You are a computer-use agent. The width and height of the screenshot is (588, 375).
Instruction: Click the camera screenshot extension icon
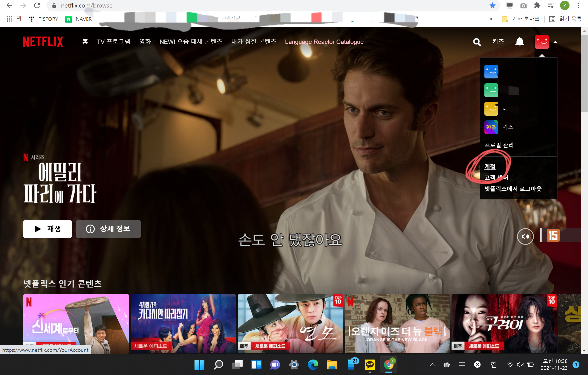pos(523,5)
